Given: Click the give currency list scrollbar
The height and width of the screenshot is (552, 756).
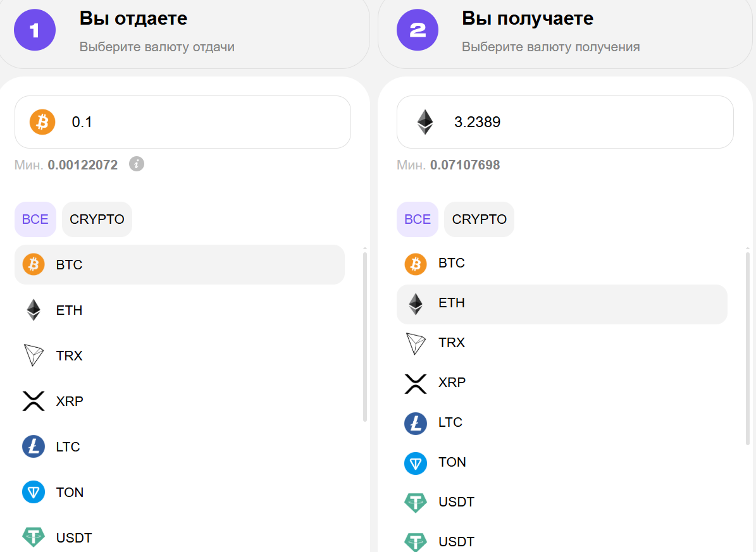Looking at the screenshot, I should click(365, 336).
